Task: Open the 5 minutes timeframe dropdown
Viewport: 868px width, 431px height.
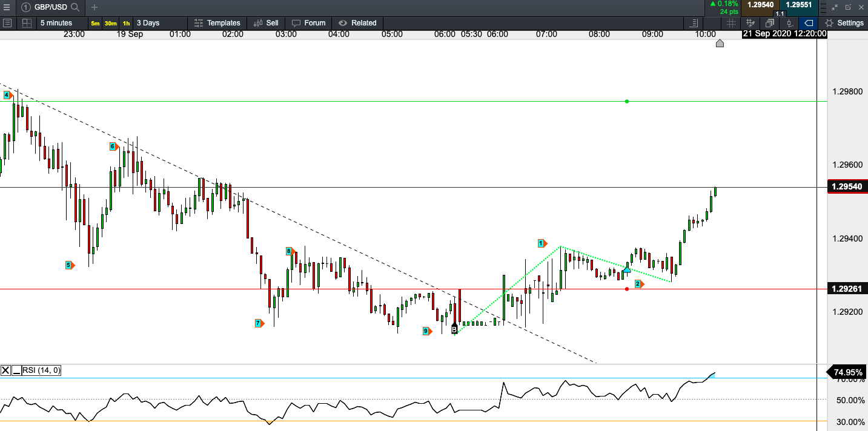Action: [x=56, y=23]
